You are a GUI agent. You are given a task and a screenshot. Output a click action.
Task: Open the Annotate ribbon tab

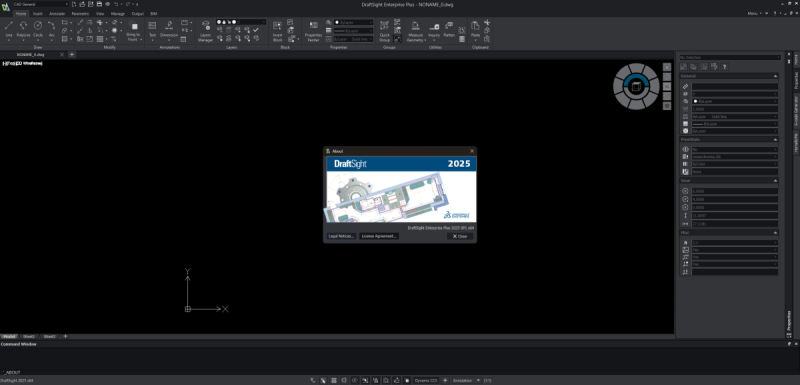(x=57, y=14)
